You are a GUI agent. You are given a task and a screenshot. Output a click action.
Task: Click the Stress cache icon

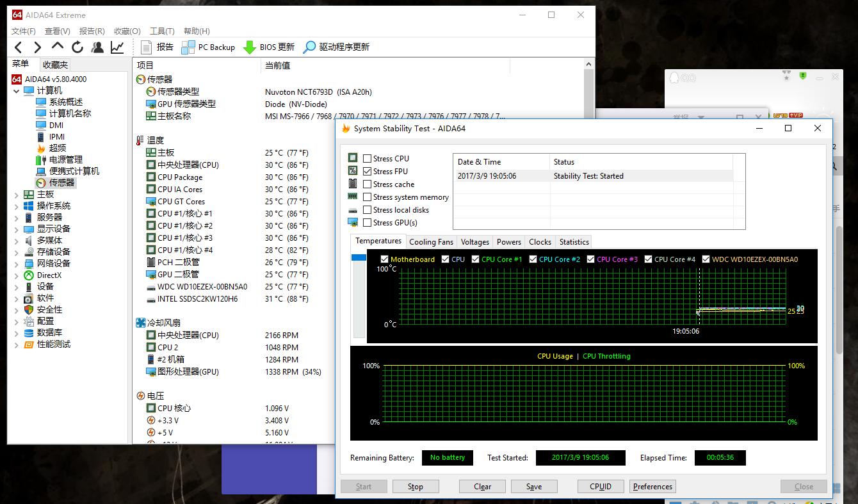[x=353, y=184]
